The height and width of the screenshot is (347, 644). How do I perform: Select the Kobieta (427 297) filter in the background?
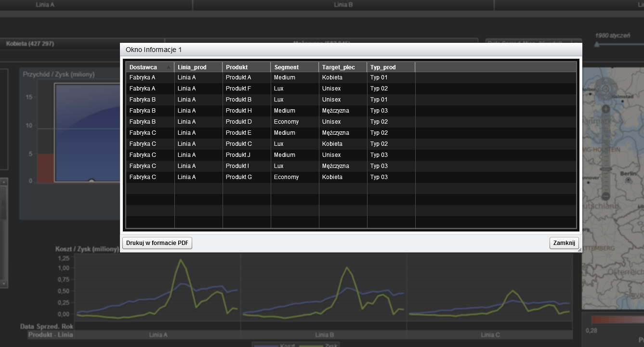click(30, 44)
